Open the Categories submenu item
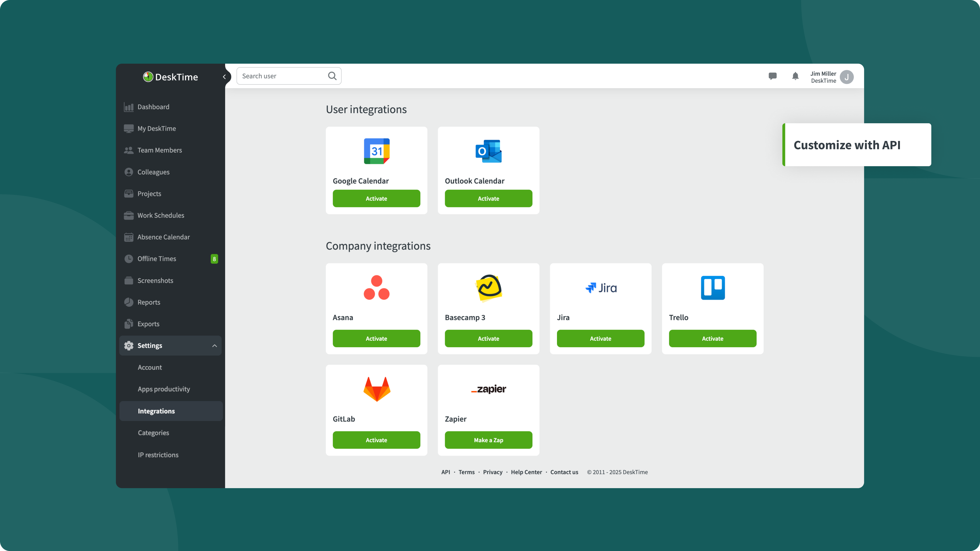This screenshot has height=551, width=980. click(153, 433)
